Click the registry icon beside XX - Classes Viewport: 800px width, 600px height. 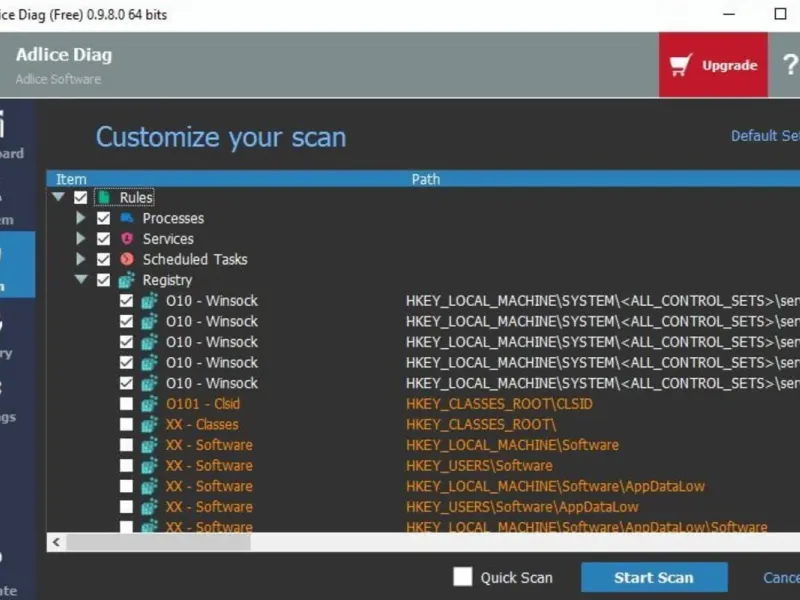(x=149, y=424)
